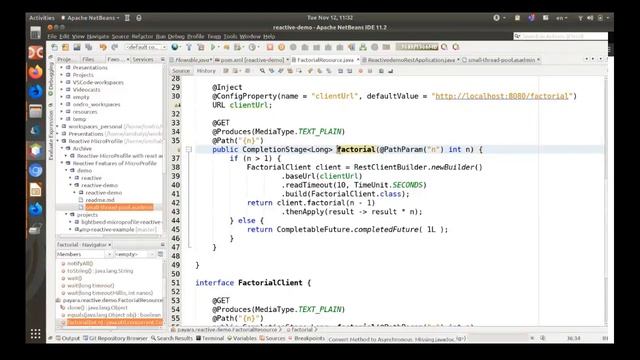Open the Files manager icon in dock
This screenshot has height=360, width=640.
tap(36, 111)
